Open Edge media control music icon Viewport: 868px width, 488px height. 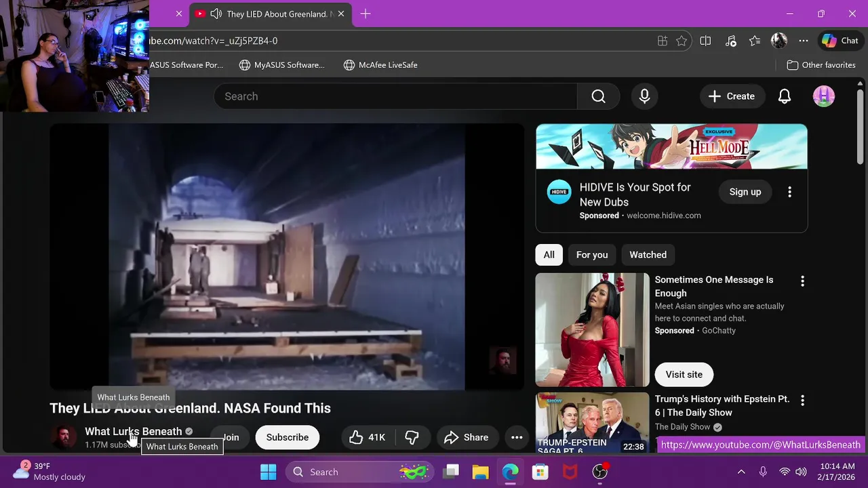pyautogui.click(x=730, y=41)
